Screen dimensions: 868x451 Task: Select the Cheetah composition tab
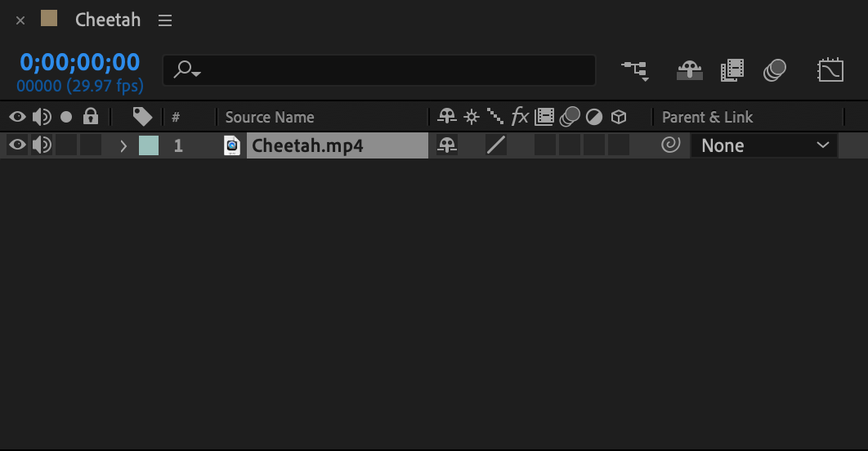(x=107, y=20)
